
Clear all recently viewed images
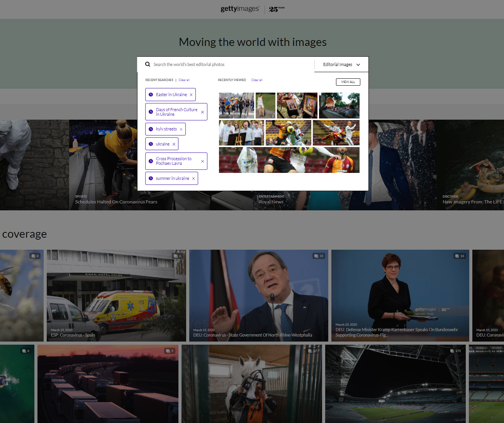[257, 80]
